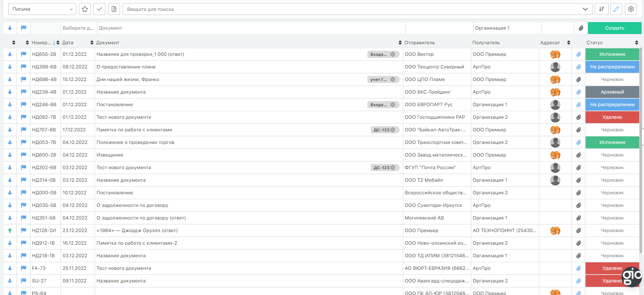
Task: Open attachment paperclip for НД398-6В row
Action: click(x=578, y=67)
